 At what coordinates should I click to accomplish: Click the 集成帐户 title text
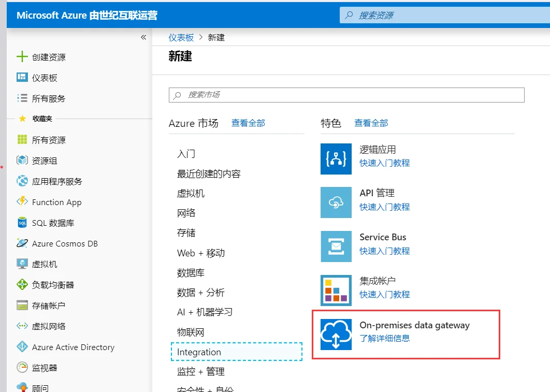378,281
